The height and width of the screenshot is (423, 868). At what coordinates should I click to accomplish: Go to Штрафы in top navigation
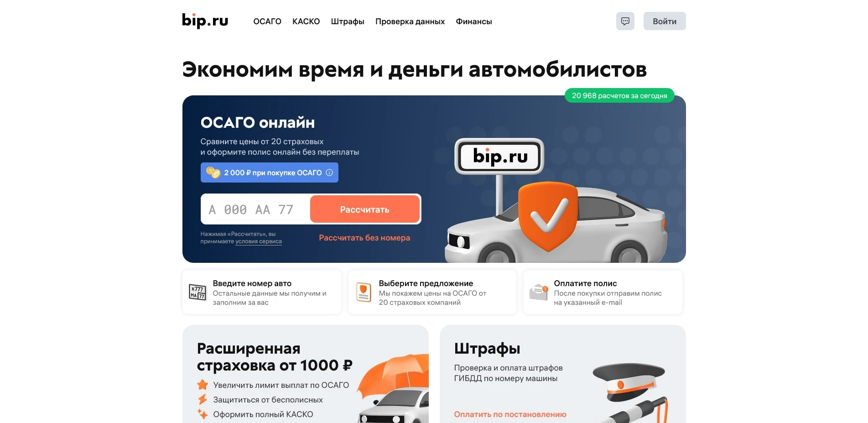[348, 21]
